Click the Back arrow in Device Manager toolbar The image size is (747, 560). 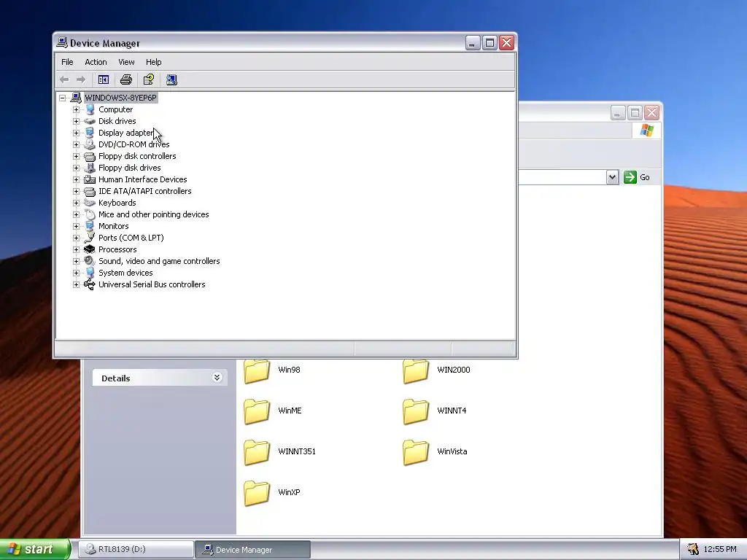click(64, 79)
